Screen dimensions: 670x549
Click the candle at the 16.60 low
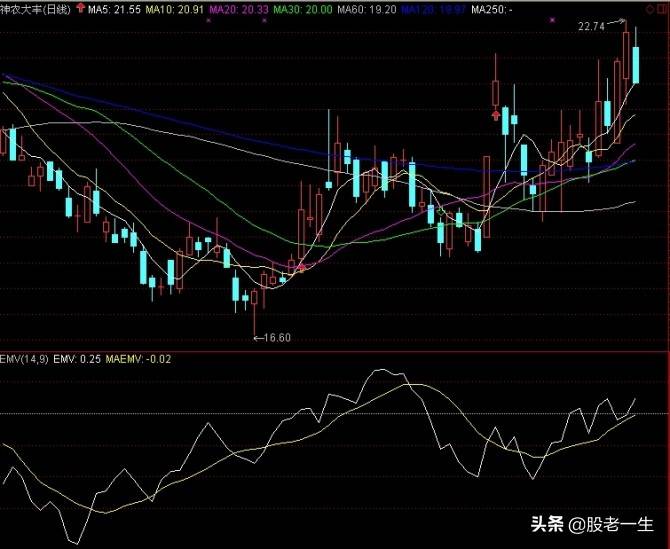pyautogui.click(x=254, y=297)
